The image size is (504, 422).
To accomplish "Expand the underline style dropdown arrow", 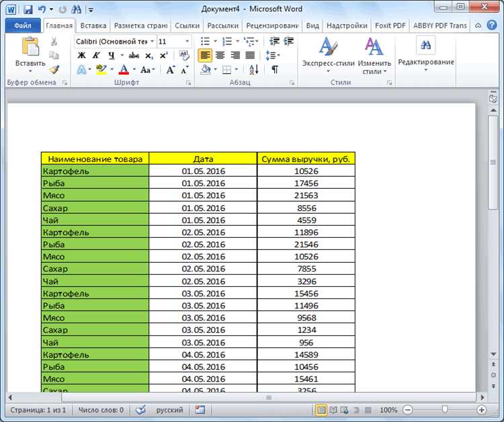I will pyautogui.click(x=122, y=55).
